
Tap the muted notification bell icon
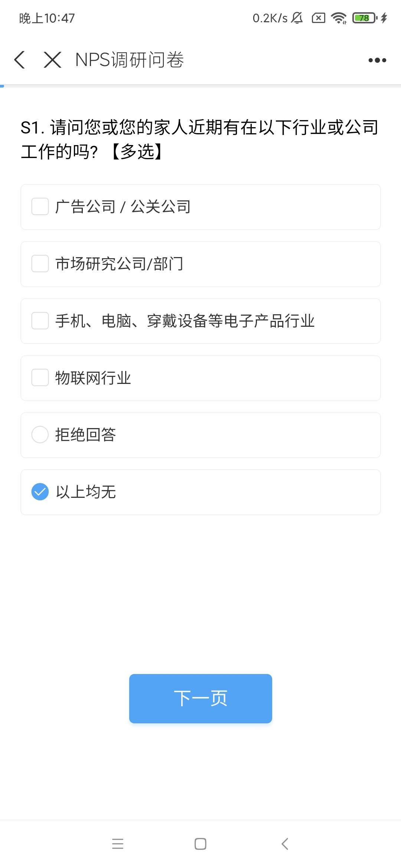click(297, 18)
